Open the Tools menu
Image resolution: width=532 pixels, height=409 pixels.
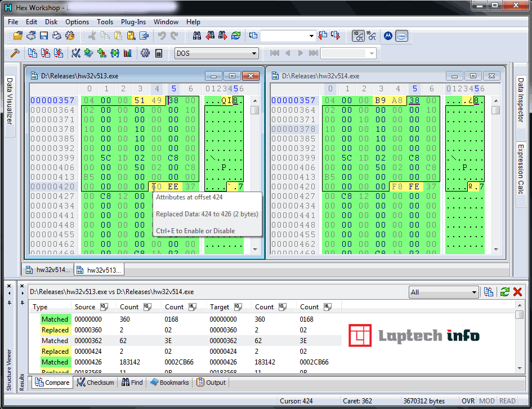[105, 22]
